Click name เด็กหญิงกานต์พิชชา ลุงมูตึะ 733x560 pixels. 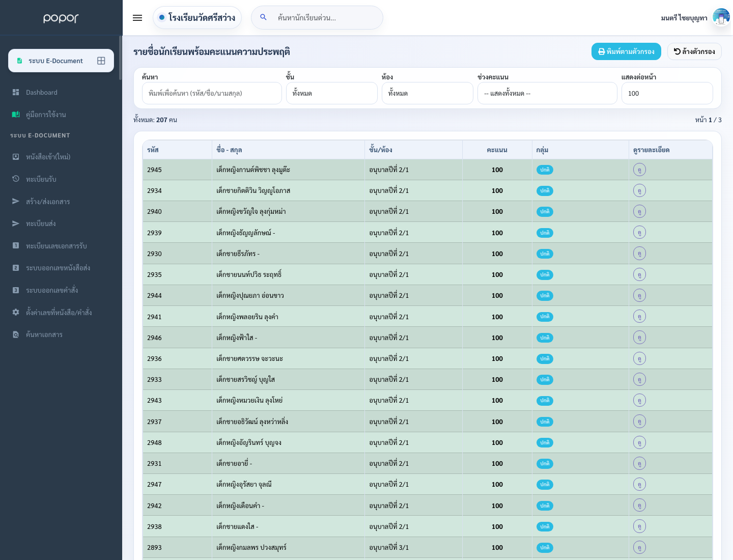[x=253, y=170]
